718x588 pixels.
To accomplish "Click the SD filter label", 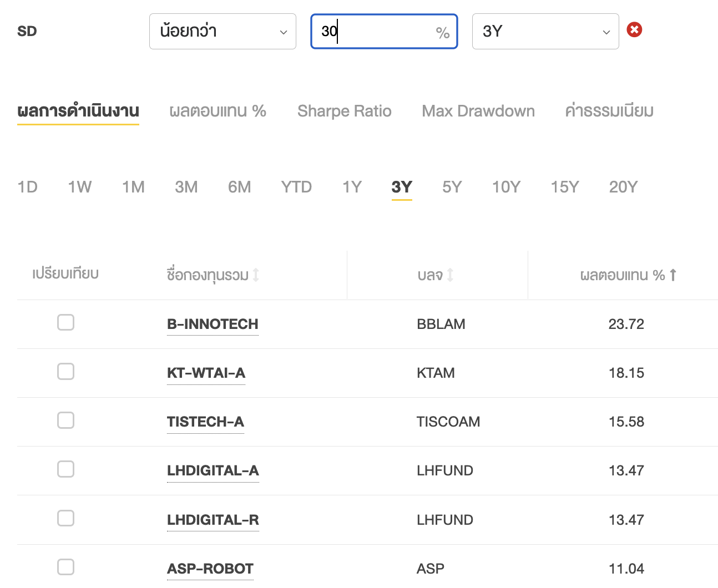I will click(x=27, y=31).
